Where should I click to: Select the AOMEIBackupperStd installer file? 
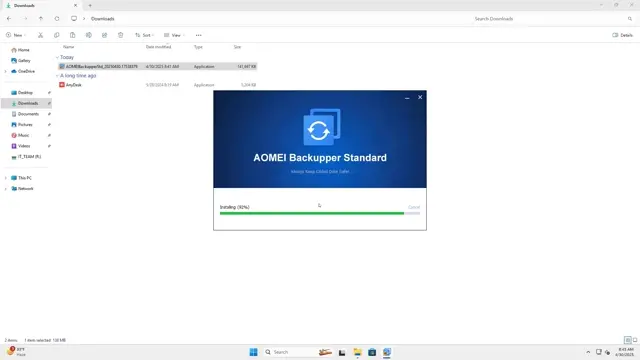click(158, 66)
